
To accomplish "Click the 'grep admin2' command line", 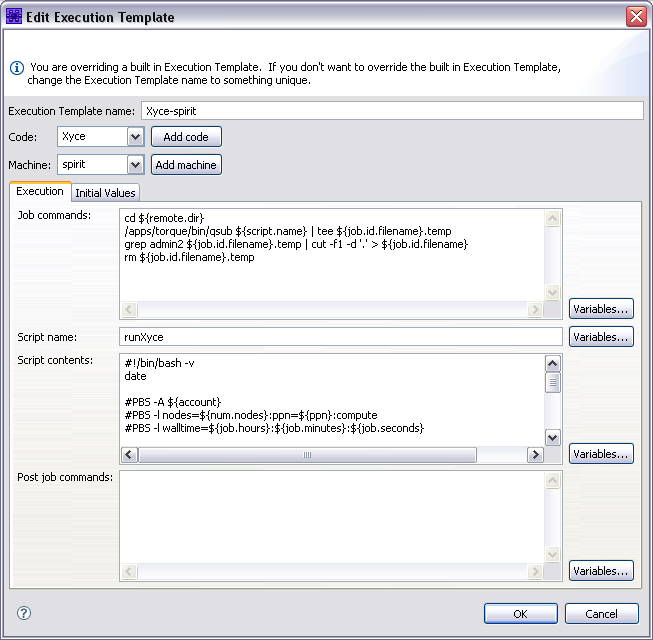I will [296, 244].
